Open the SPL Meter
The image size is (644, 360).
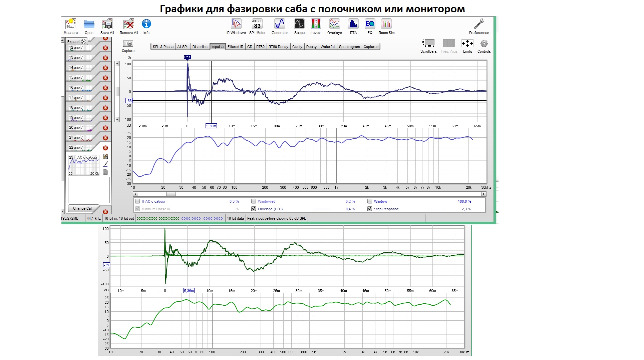click(x=257, y=24)
